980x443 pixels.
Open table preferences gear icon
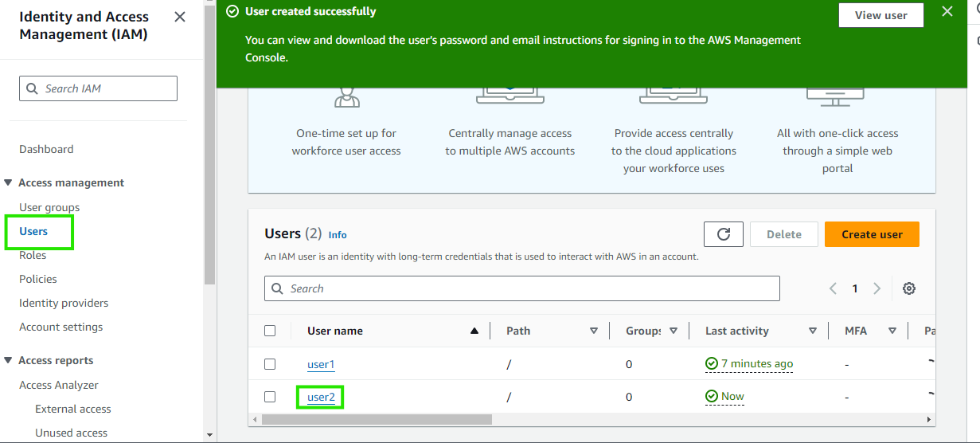[909, 288]
